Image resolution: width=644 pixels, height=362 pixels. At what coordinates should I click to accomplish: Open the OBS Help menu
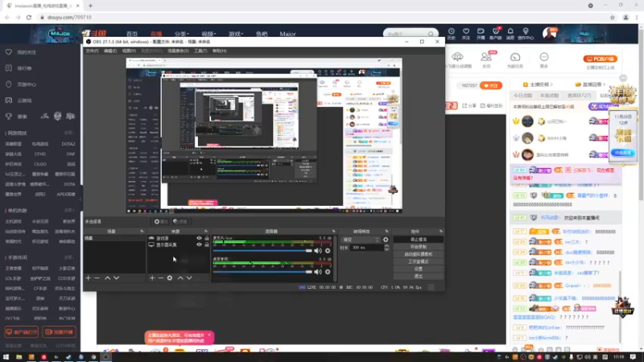coord(219,51)
